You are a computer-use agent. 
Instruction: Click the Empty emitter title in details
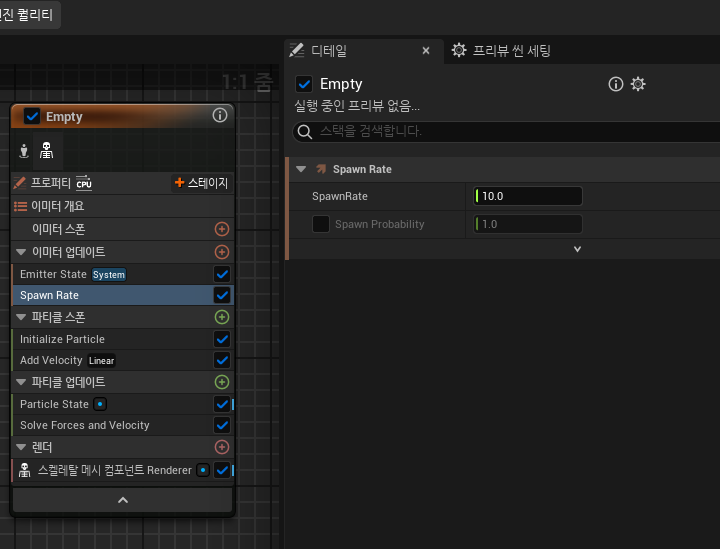coord(341,84)
